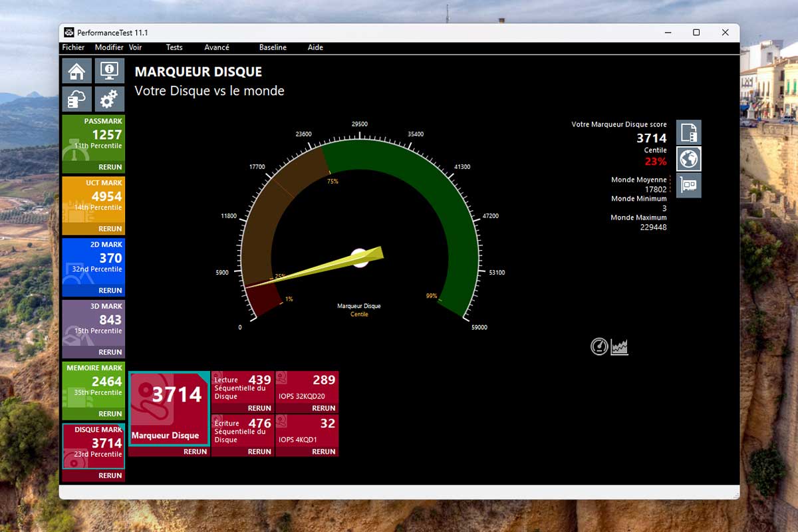Click the MARQUEUR DISQUE heading
798x532 pixels.
coord(198,72)
